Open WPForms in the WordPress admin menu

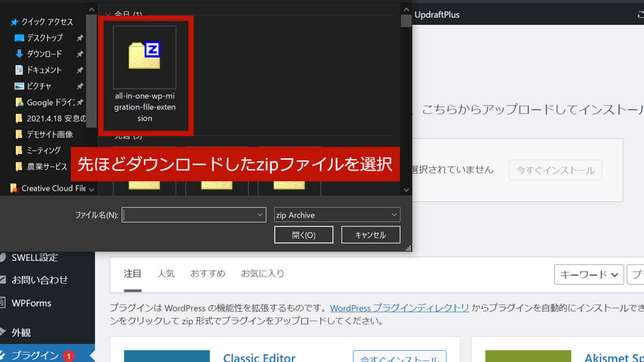[x=32, y=303]
